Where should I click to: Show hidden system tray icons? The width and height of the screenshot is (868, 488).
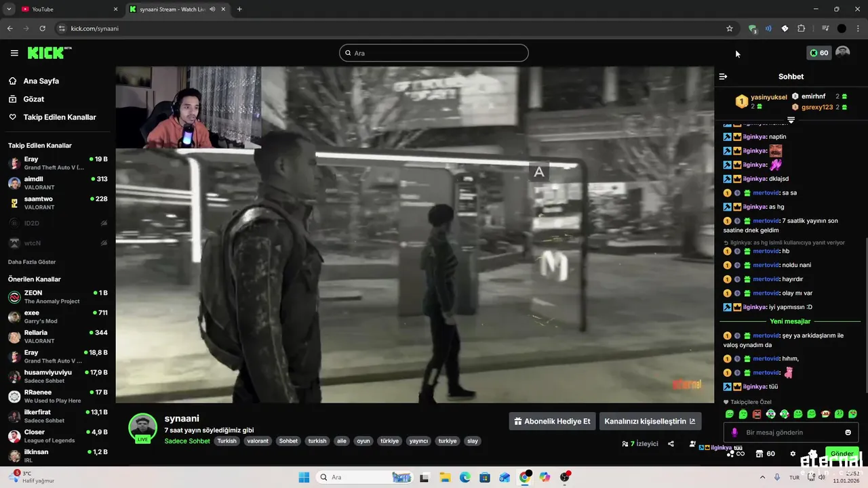pyautogui.click(x=762, y=477)
